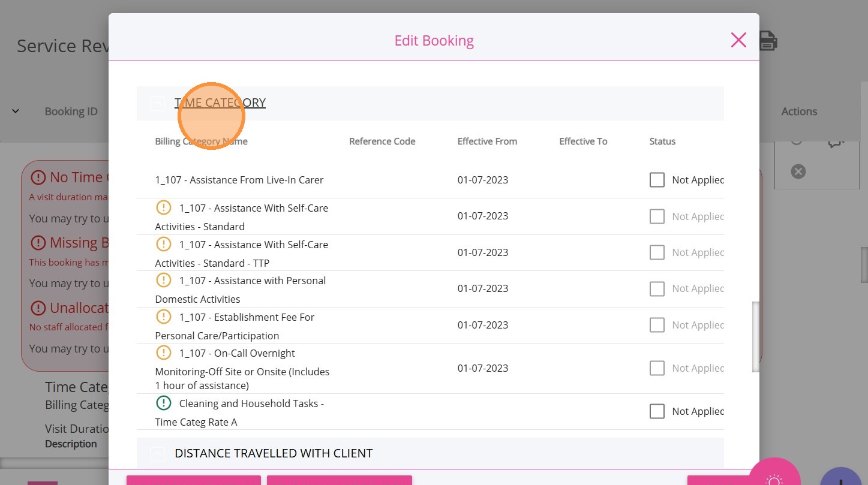Image resolution: width=868 pixels, height=485 pixels.
Task: Collapse the Distance Travelled With Client section
Action: click(157, 454)
